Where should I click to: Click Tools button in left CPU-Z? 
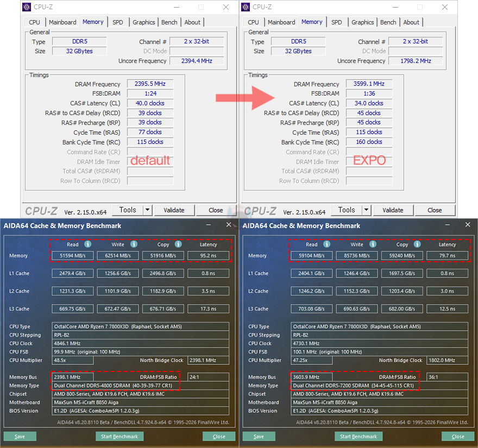coord(128,210)
